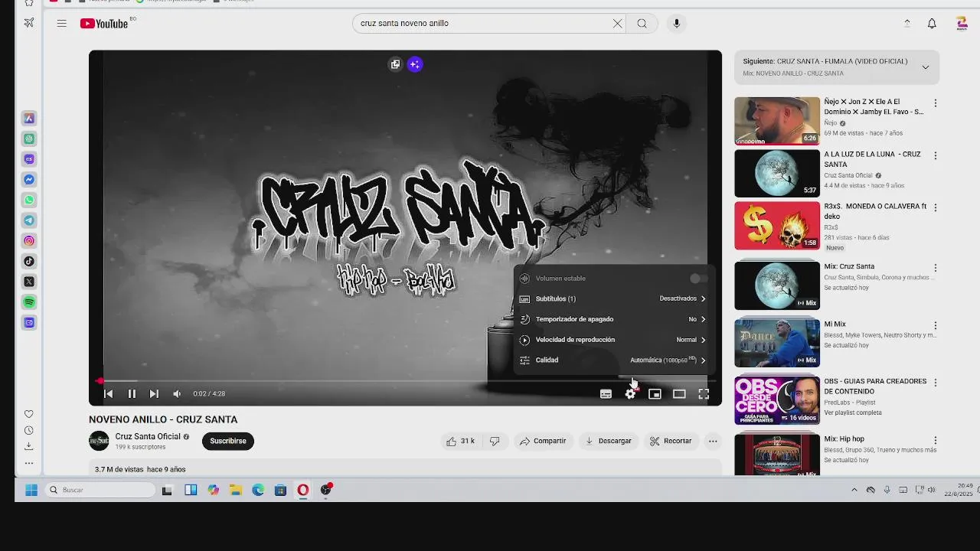The image size is (980, 551).
Task: Open Messenger in Opera sidebar
Action: 29,179
